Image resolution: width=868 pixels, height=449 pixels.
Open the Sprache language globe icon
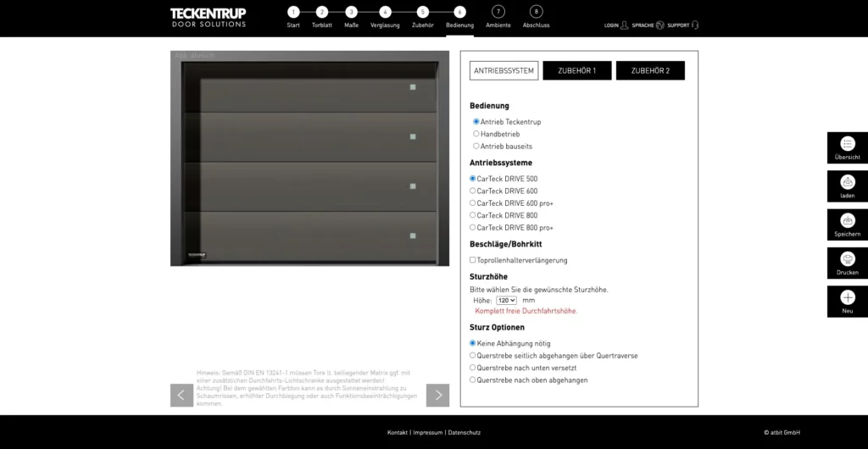click(660, 25)
